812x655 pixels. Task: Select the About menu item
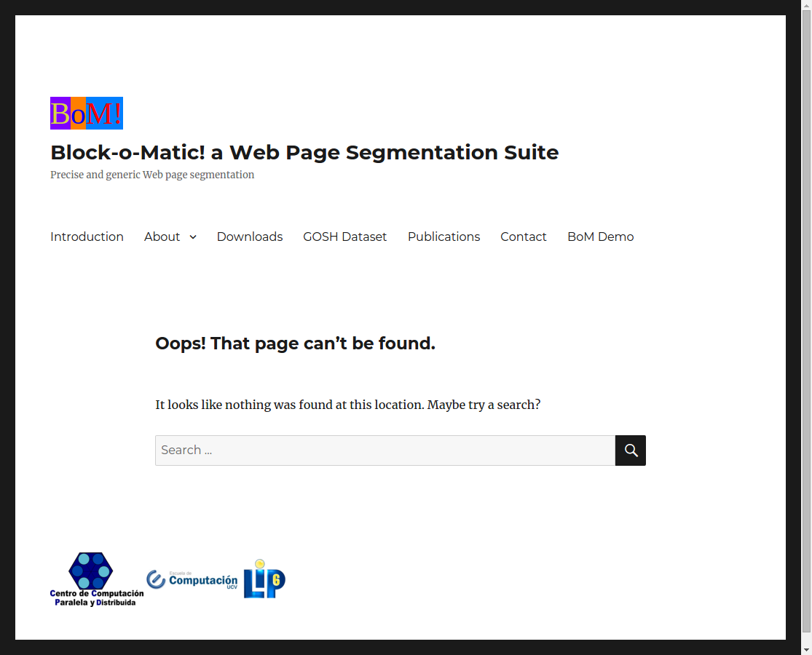pyautogui.click(x=162, y=237)
